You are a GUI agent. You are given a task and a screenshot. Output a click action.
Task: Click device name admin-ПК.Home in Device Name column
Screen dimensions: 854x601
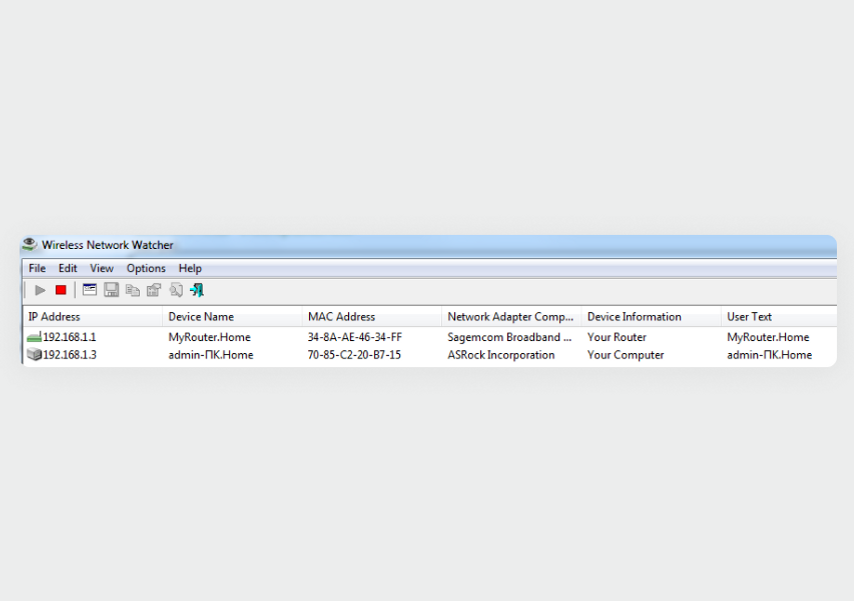[211, 355]
